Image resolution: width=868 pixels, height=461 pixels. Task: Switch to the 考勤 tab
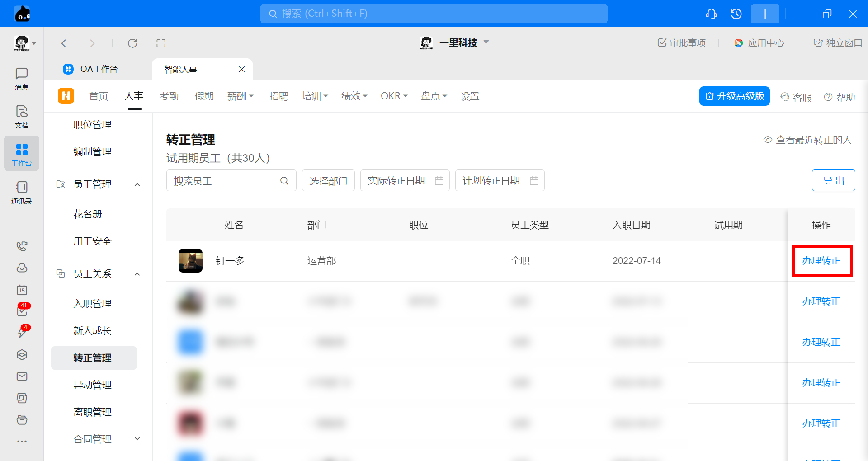coord(169,96)
